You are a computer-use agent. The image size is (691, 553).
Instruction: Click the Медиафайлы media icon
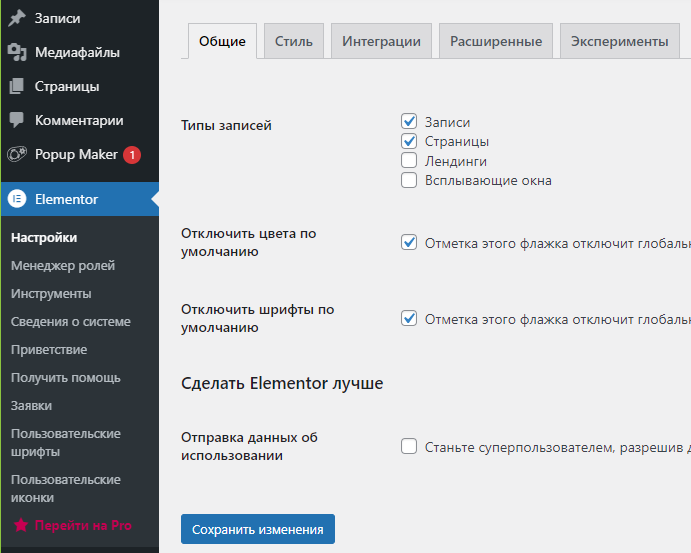pyautogui.click(x=17, y=52)
